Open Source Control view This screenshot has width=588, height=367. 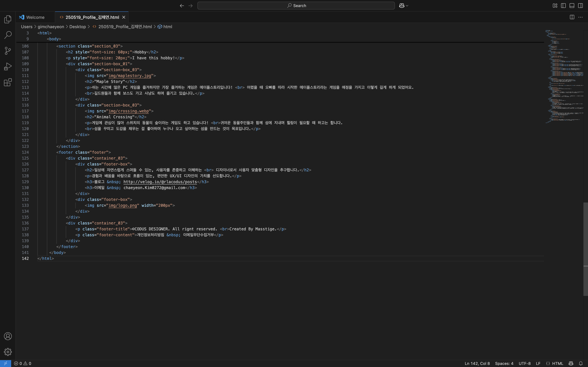coord(8,51)
